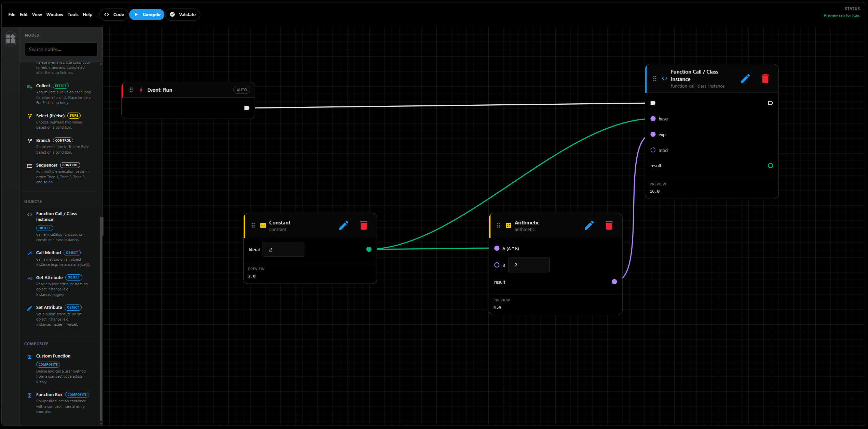Click the Custom Function sigma icon
Viewport: 868px width, 429px height.
pyautogui.click(x=30, y=357)
